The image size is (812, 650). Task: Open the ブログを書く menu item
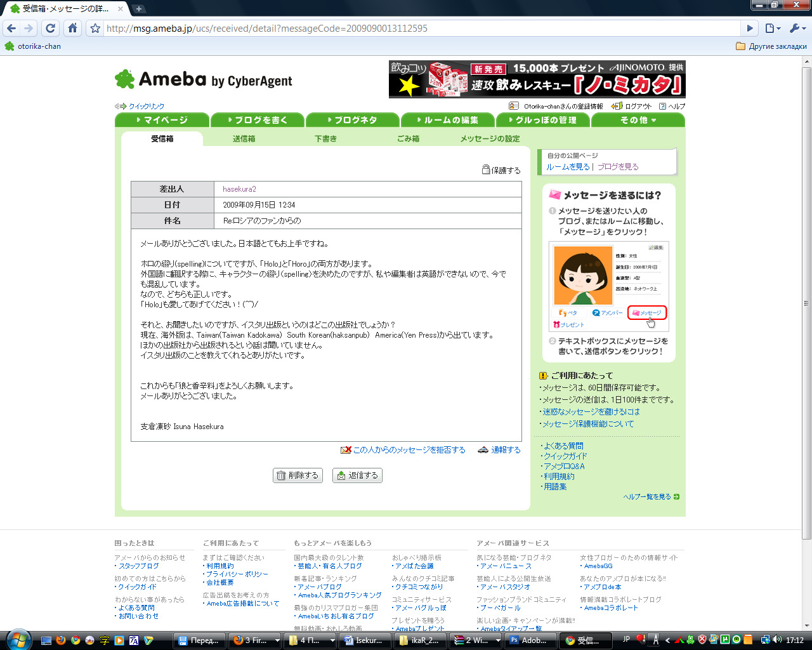(257, 120)
